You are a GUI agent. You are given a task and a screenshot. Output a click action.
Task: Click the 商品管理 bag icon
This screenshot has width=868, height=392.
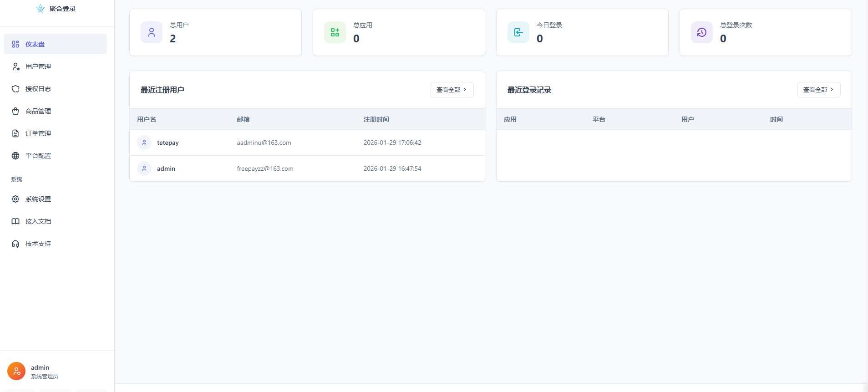click(15, 111)
